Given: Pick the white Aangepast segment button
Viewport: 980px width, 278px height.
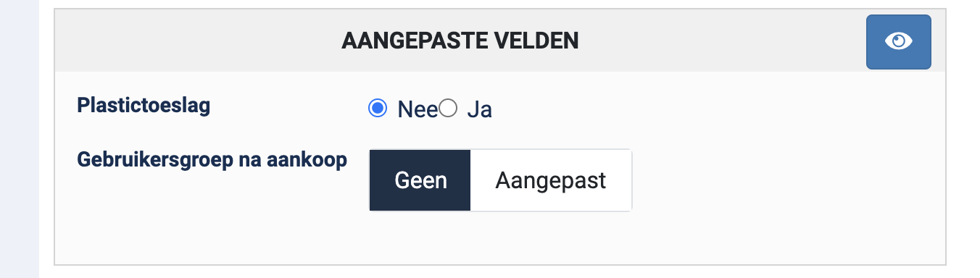Looking at the screenshot, I should (551, 180).
